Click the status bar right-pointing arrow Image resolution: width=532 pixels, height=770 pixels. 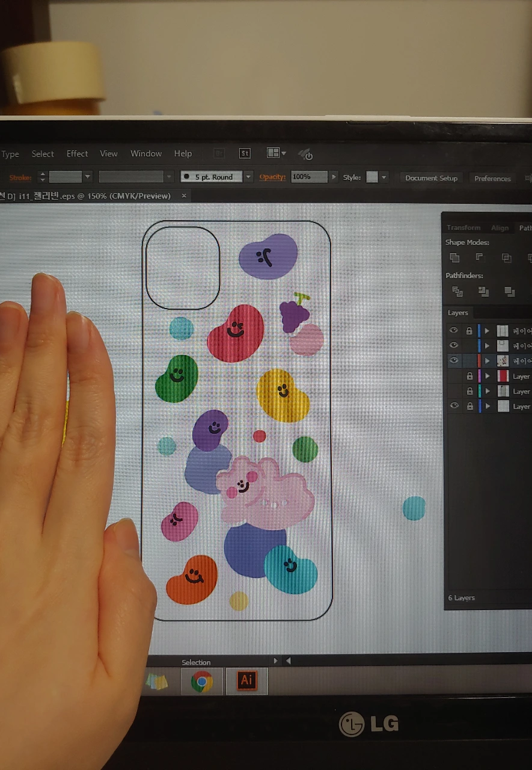pos(275,661)
